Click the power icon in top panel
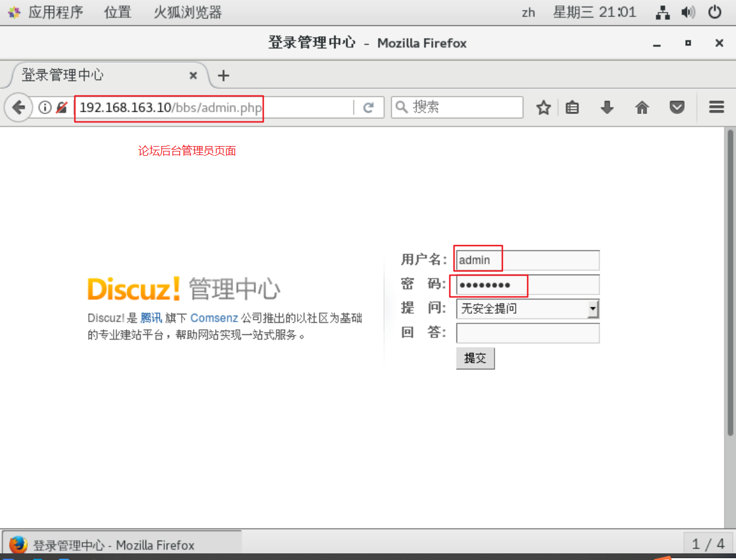This screenshot has width=736, height=560. (715, 12)
